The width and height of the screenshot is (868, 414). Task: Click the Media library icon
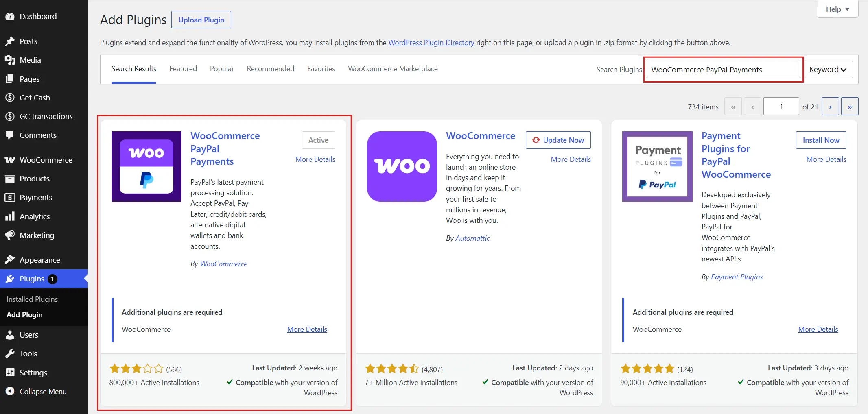click(x=10, y=60)
